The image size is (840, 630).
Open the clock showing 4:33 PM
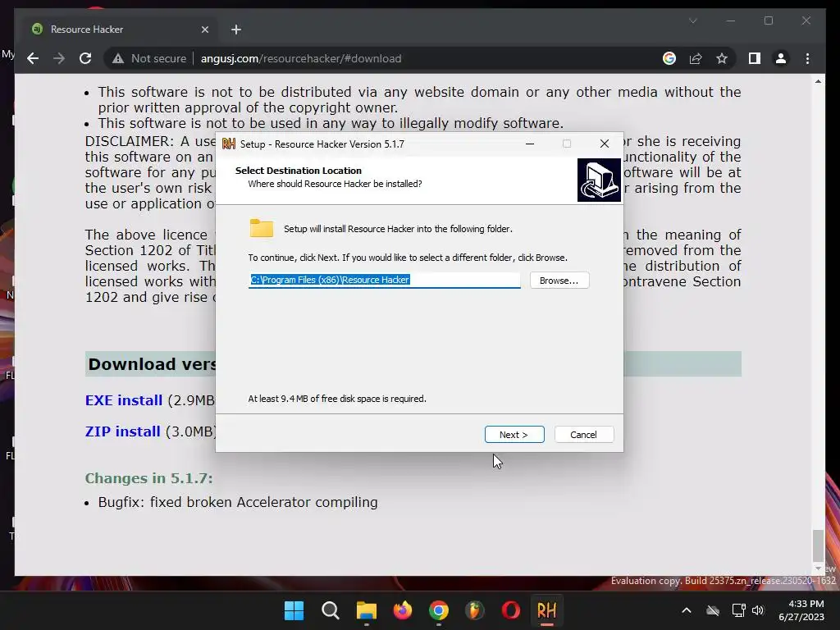pyautogui.click(x=801, y=610)
